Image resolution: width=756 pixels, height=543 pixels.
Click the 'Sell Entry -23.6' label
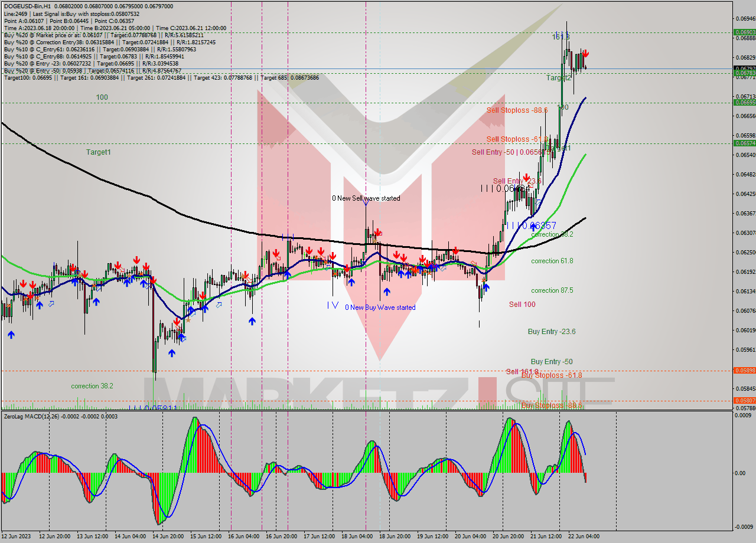pos(517,181)
